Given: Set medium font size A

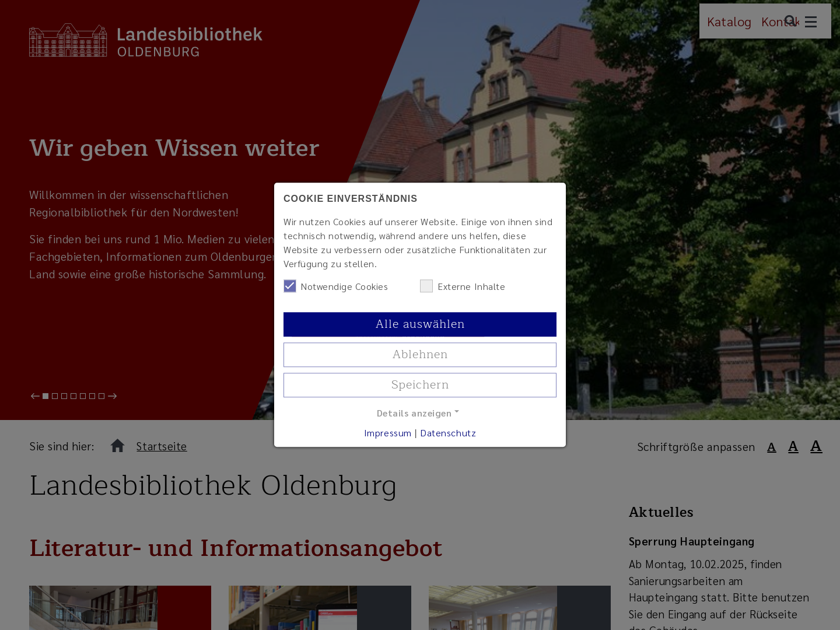Looking at the screenshot, I should [793, 447].
